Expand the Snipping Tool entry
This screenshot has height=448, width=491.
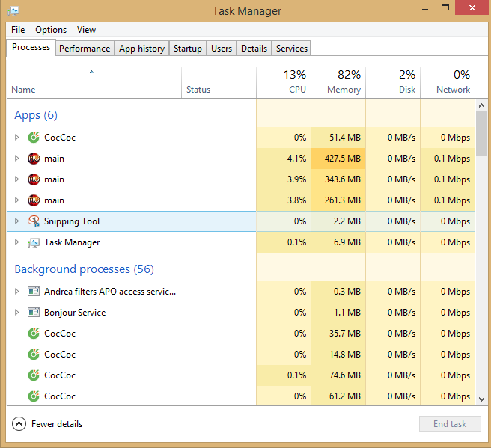(x=17, y=221)
